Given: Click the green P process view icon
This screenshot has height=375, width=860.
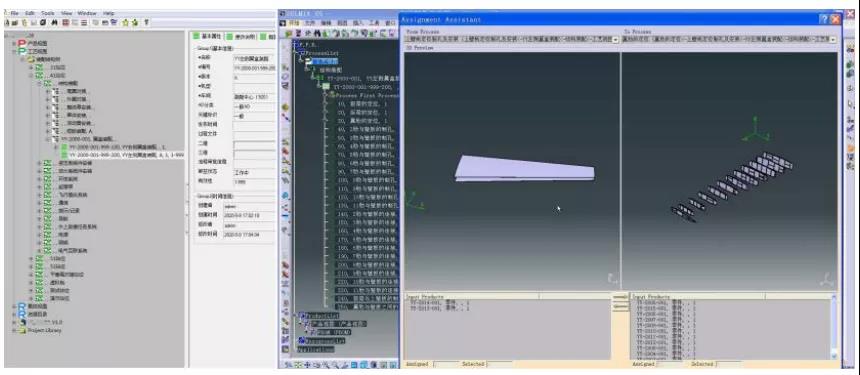Looking at the screenshot, I should pyautogui.click(x=22, y=51).
